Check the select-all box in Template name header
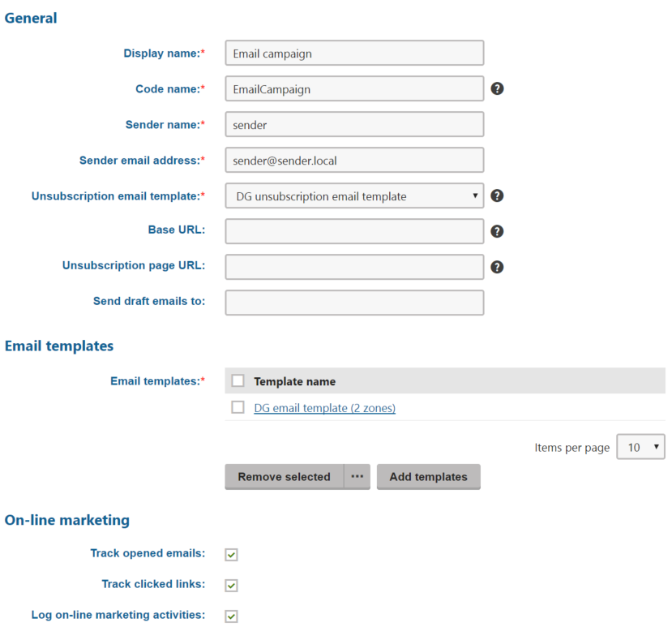 pyautogui.click(x=238, y=380)
